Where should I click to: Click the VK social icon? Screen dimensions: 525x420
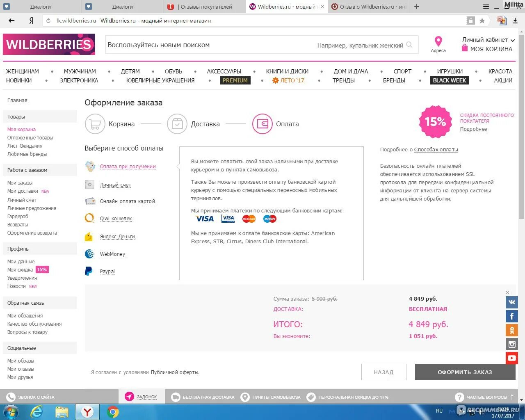tap(512, 302)
